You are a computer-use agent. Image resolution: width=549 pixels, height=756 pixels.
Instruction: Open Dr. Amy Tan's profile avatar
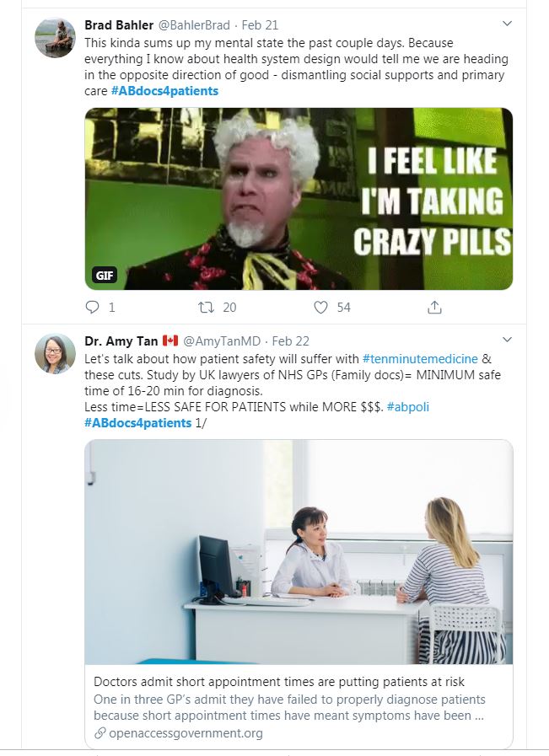click(x=55, y=354)
